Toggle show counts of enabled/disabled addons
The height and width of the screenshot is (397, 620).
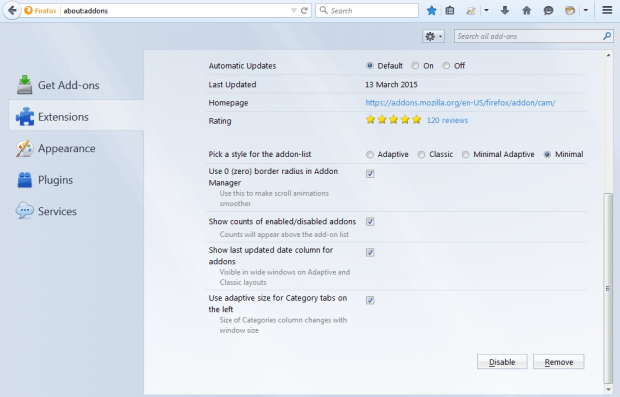point(370,221)
